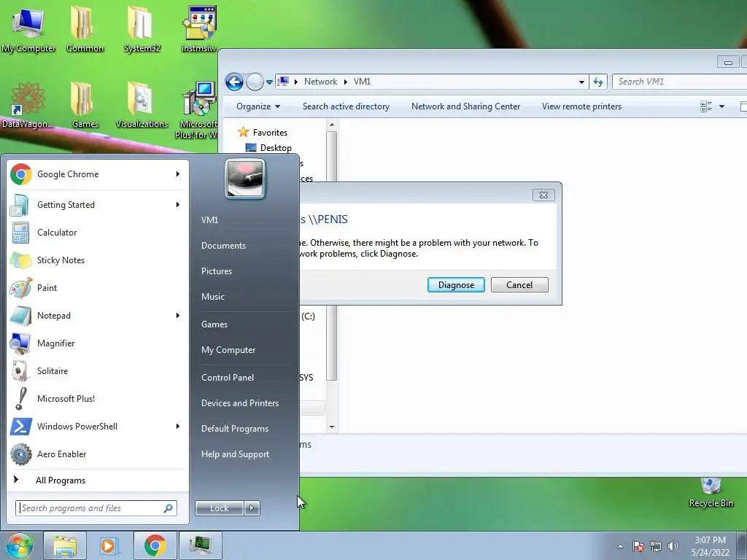747x560 pixels.
Task: Open the volume tray icon
Action: point(673,546)
